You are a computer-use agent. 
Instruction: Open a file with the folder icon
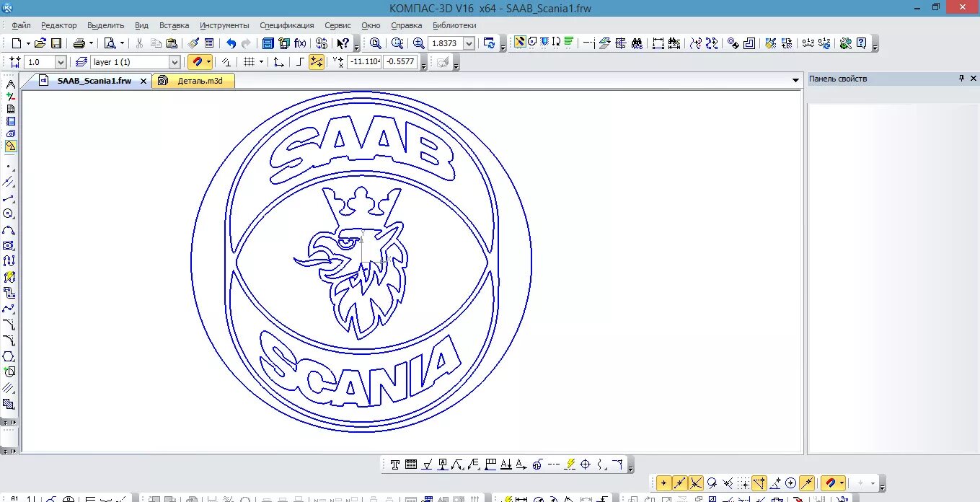point(40,43)
